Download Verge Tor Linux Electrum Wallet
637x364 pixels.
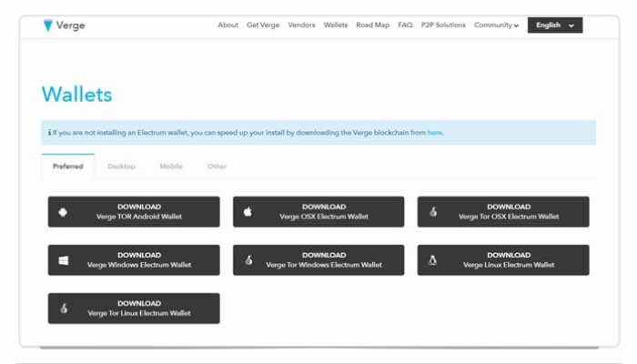pyautogui.click(x=134, y=308)
